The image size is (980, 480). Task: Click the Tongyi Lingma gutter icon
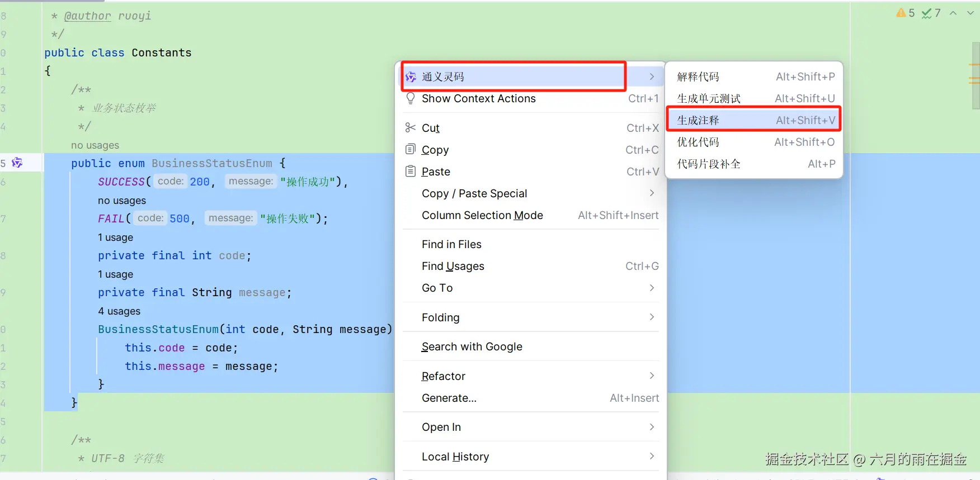click(17, 163)
